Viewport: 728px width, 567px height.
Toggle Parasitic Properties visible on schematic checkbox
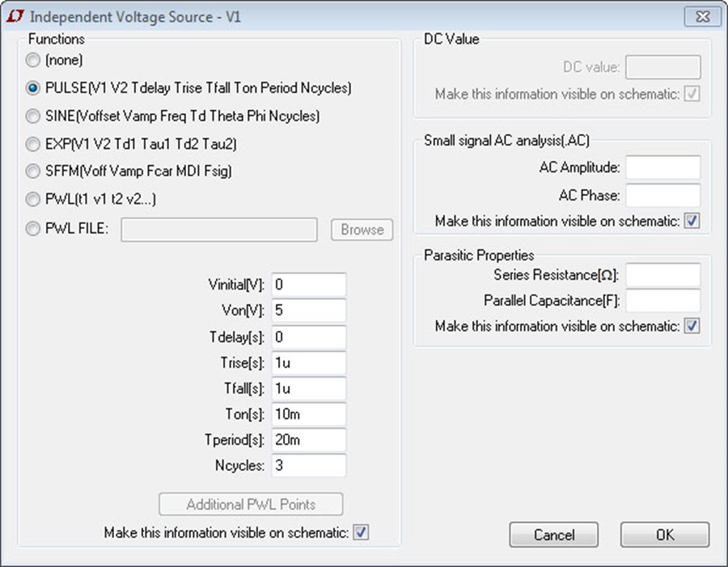pyautogui.click(x=692, y=325)
